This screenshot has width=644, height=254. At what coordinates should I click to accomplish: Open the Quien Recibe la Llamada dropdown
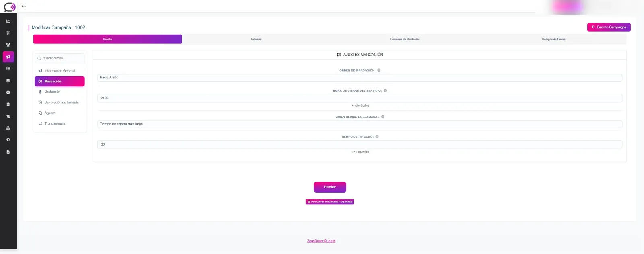click(360, 124)
